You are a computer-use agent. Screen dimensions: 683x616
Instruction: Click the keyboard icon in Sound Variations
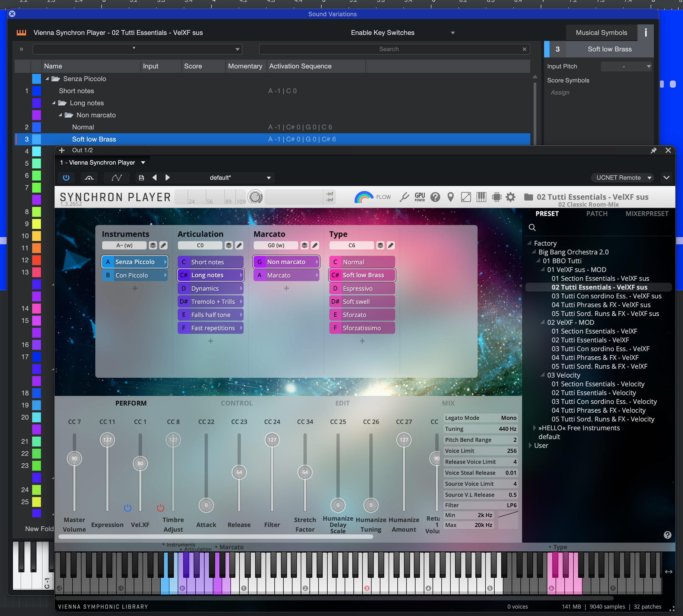click(21, 32)
